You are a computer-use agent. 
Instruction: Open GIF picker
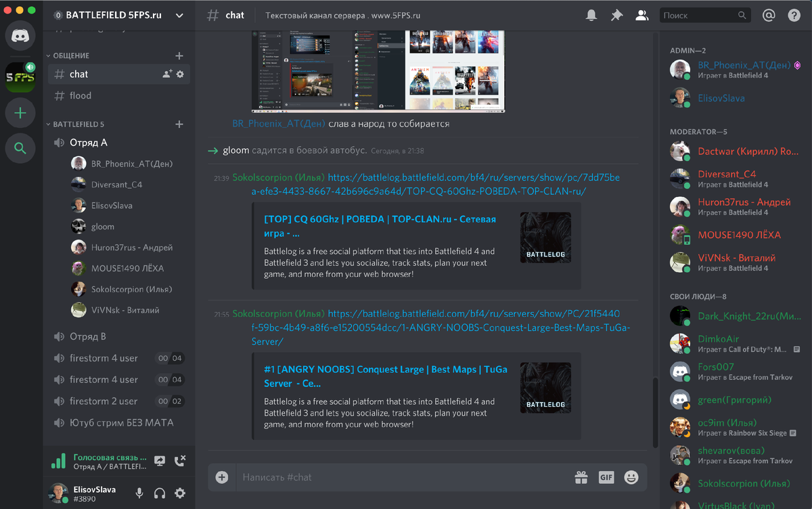click(606, 477)
